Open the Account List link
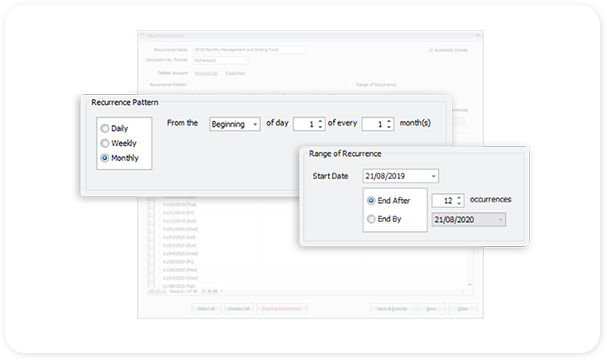This screenshot has width=607, height=360. [206, 73]
